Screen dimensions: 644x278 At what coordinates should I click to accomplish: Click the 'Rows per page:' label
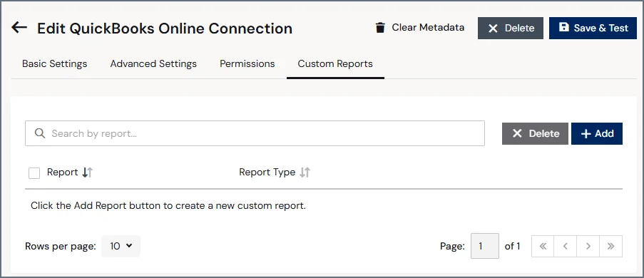(61, 247)
